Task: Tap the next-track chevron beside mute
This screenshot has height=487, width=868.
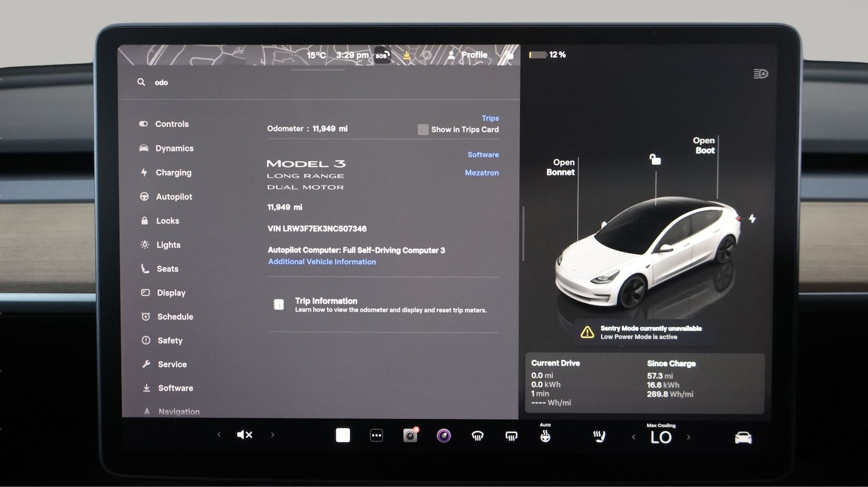Action: (x=272, y=434)
